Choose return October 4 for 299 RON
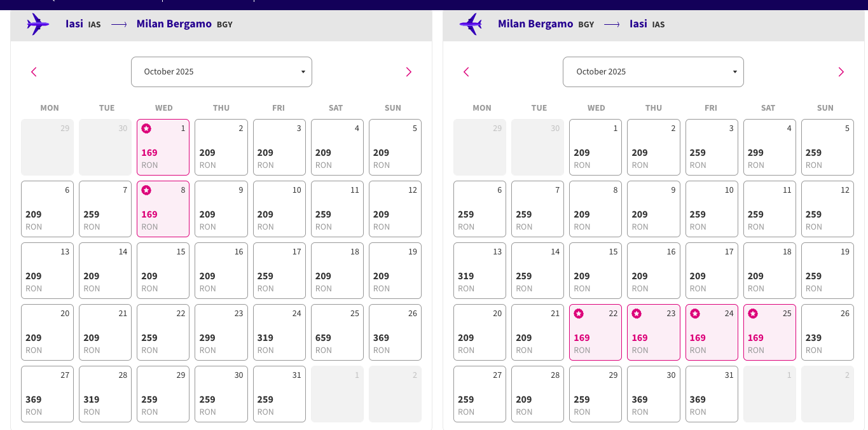This screenshot has width=868, height=430. pyautogui.click(x=769, y=148)
